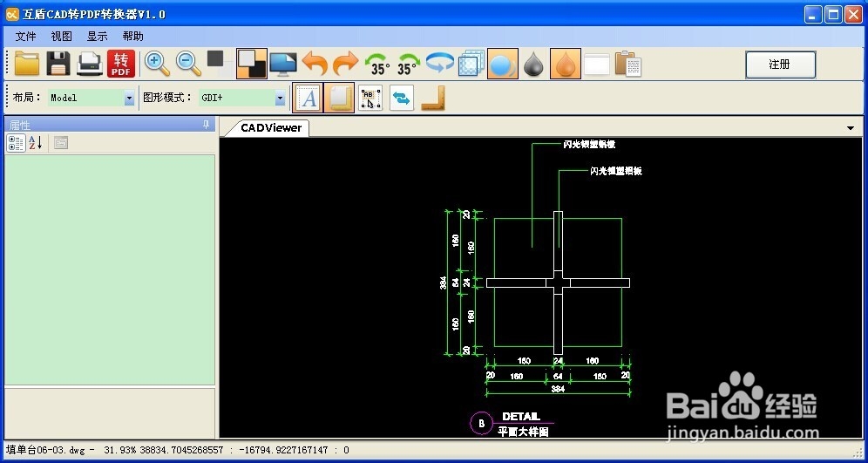Click the black water drop icon
Screen dimensions: 868x463
[x=533, y=65]
